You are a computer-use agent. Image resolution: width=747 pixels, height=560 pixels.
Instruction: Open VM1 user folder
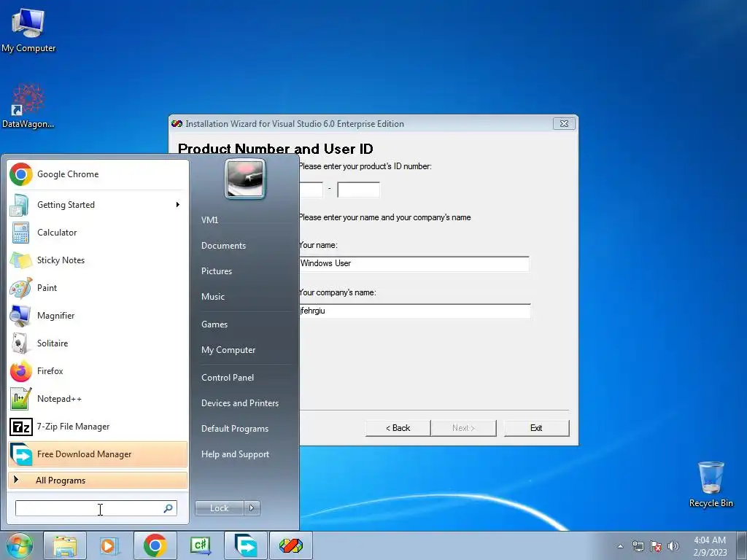(209, 220)
